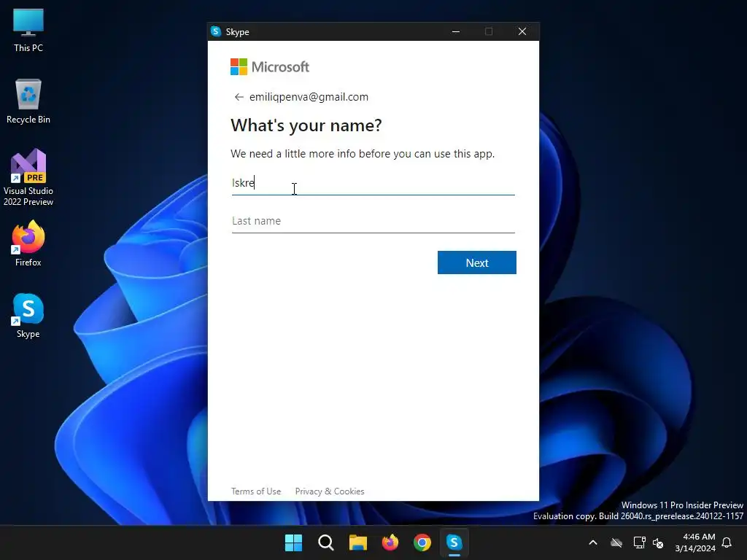
Task: Select the Visual Studio 2022 Preview shortcut
Action: click(x=28, y=178)
